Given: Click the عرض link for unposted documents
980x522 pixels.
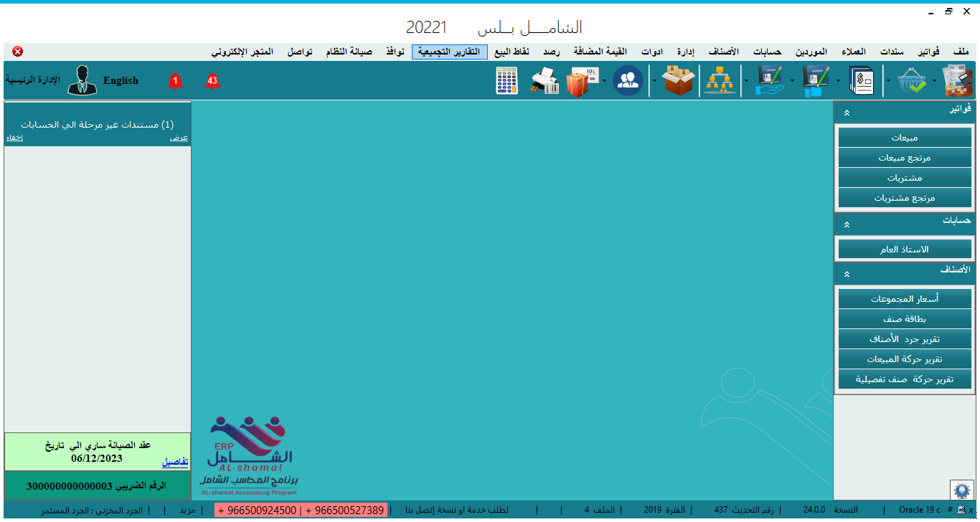Looking at the screenshot, I should tap(179, 138).
